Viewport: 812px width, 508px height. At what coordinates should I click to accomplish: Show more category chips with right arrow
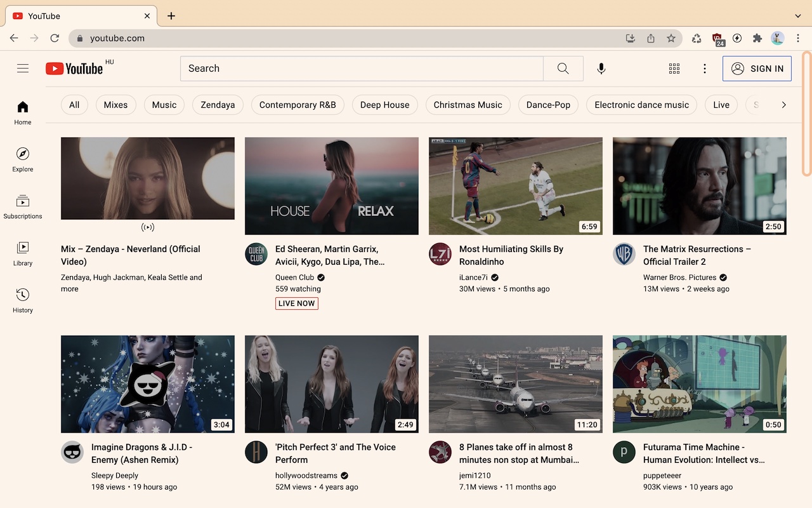784,105
